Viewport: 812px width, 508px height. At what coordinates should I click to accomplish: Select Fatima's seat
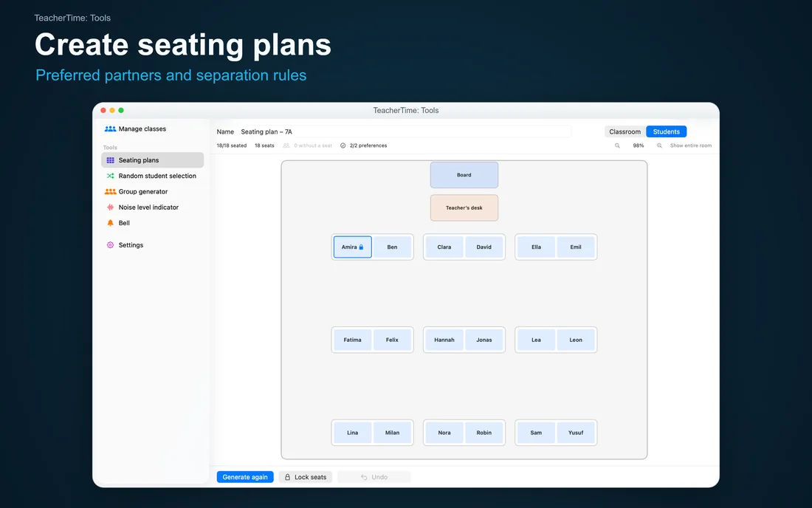pyautogui.click(x=353, y=340)
